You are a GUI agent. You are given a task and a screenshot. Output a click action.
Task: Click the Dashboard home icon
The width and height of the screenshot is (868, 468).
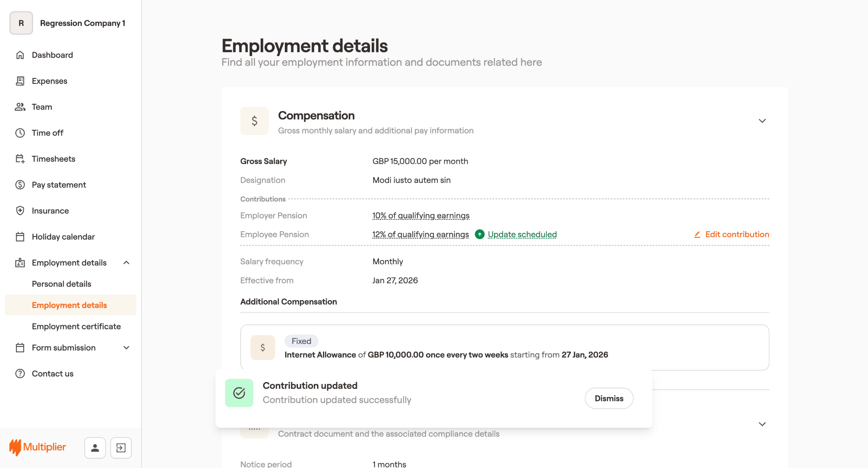[20, 55]
